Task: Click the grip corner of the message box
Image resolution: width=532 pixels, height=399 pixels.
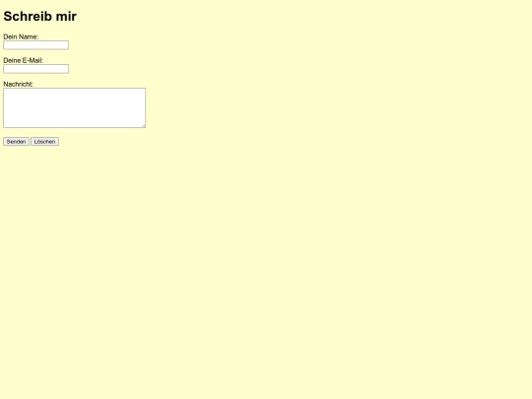Action: click(x=144, y=125)
